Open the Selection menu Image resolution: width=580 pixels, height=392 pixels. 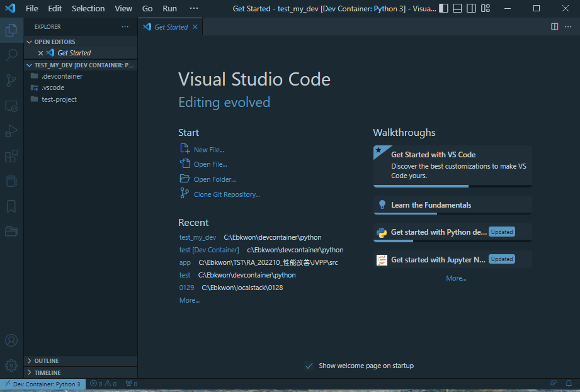coord(88,8)
